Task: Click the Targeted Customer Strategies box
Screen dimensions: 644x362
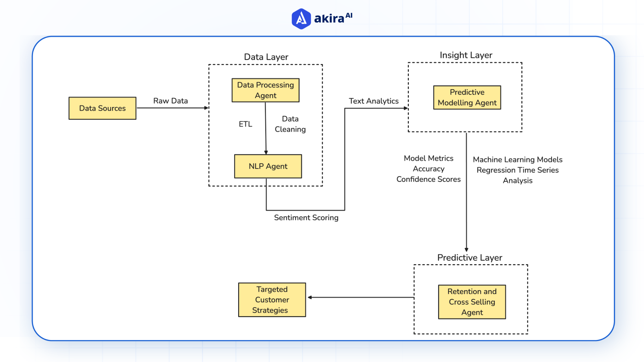Action: [x=272, y=300]
